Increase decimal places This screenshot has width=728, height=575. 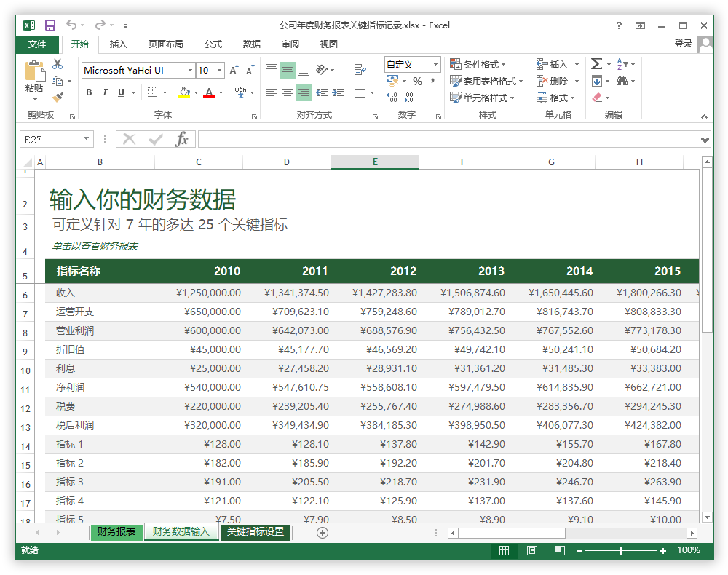[392, 97]
